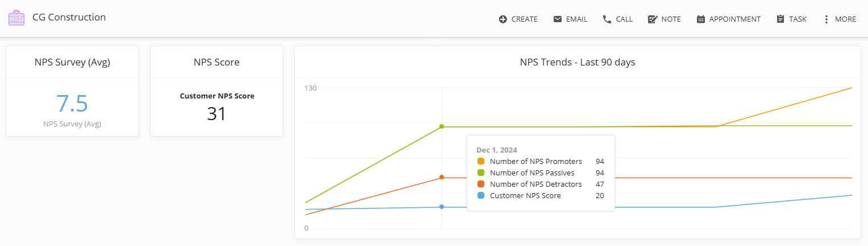Viewport: 868px width, 246px height.
Task: Click the CG Construction briefcase icon
Action: coord(16,18)
